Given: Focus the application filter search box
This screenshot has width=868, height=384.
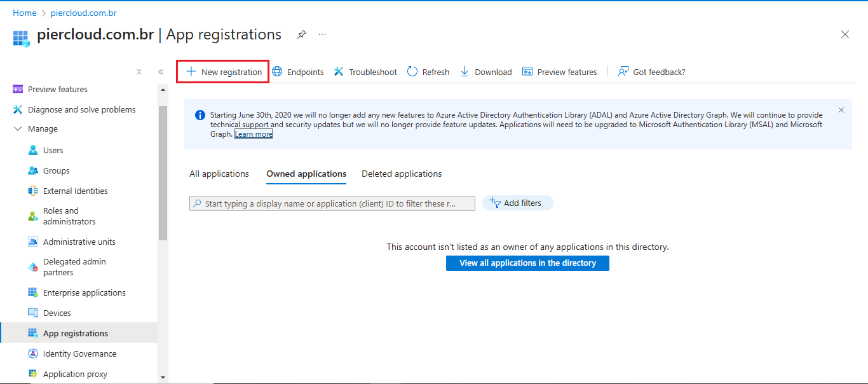Looking at the screenshot, I should pyautogui.click(x=332, y=203).
